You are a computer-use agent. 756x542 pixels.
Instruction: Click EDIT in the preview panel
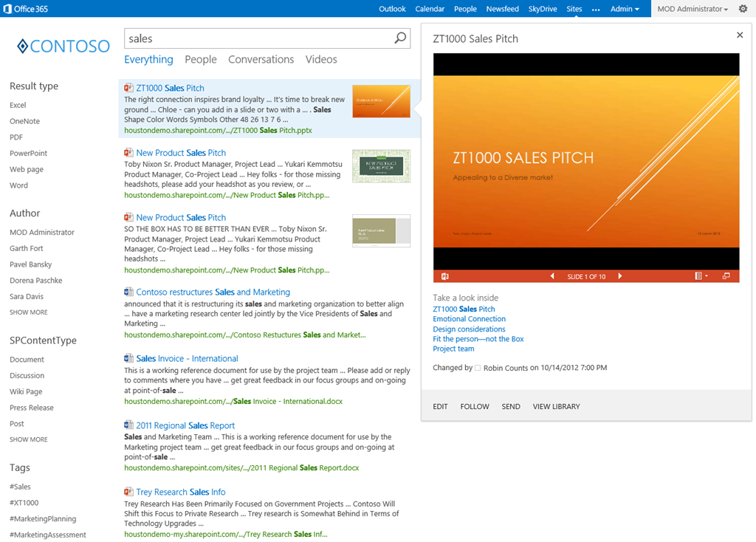[x=440, y=406]
